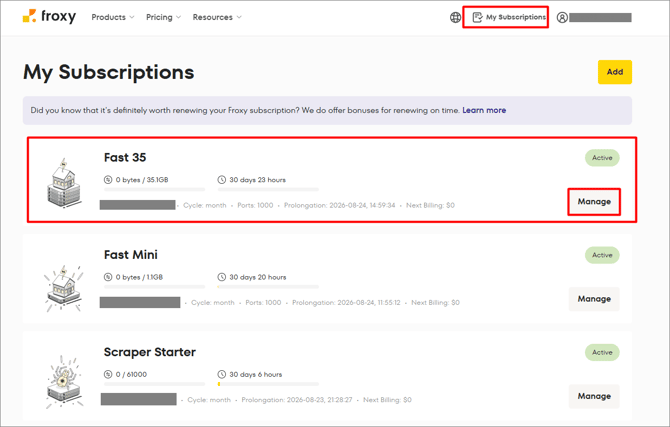Click the My Subscriptions list icon
This screenshot has height=427, width=670.
coord(477,18)
